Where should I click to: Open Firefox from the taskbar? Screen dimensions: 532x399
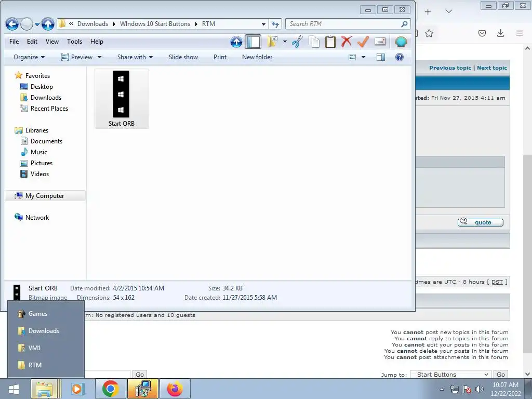175,389
